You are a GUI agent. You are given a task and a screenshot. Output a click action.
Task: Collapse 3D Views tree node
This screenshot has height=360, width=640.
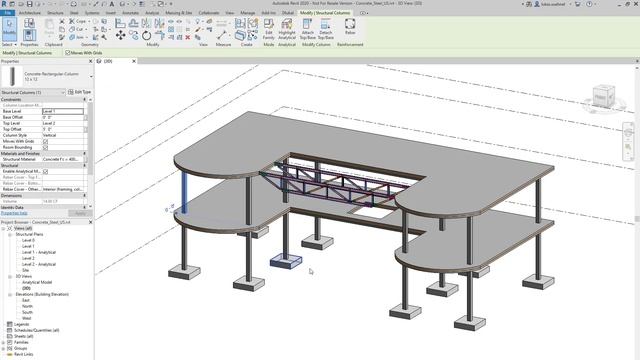coord(10,277)
